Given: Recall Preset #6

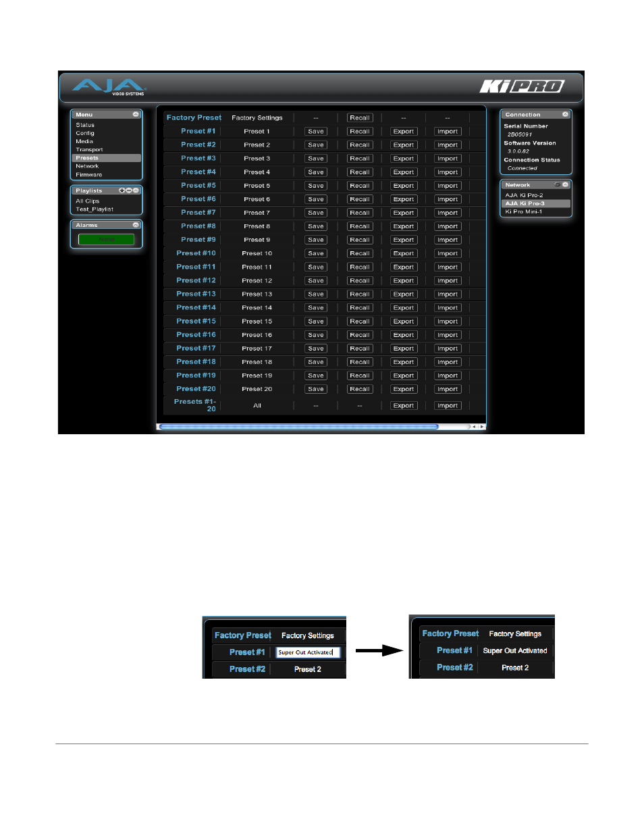Looking at the screenshot, I should (x=360, y=199).
